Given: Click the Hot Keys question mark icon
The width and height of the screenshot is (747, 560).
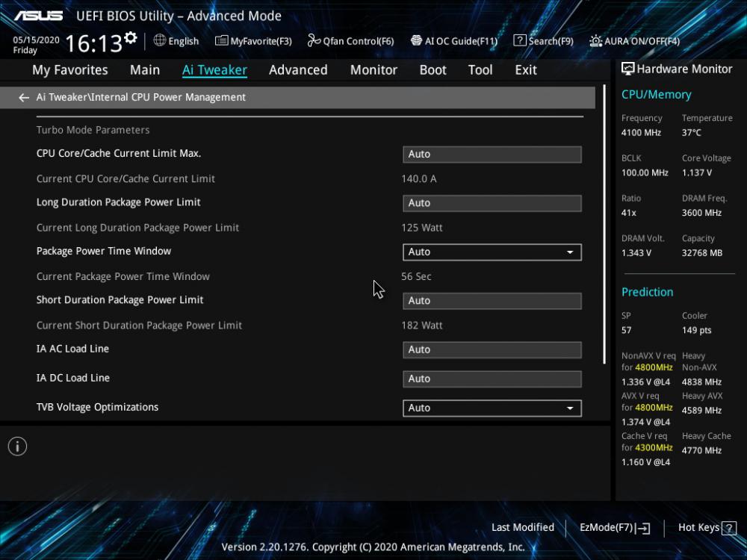Looking at the screenshot, I should [729, 528].
